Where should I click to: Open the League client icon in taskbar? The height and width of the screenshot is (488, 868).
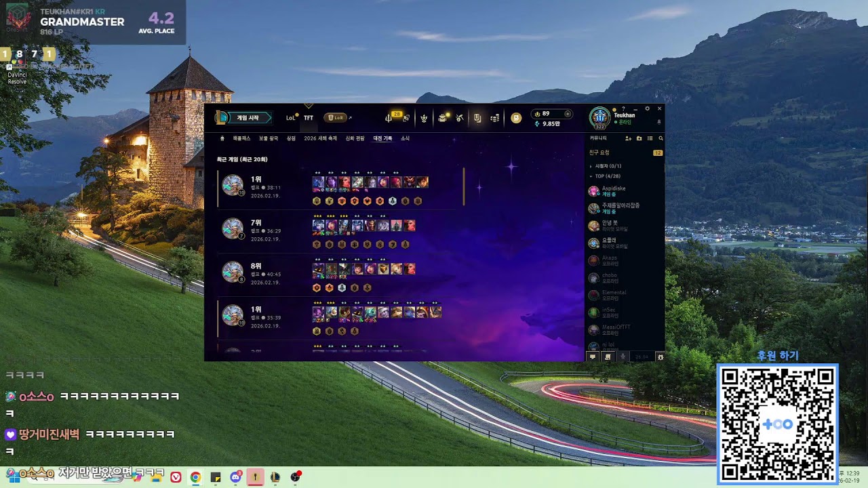[275, 477]
